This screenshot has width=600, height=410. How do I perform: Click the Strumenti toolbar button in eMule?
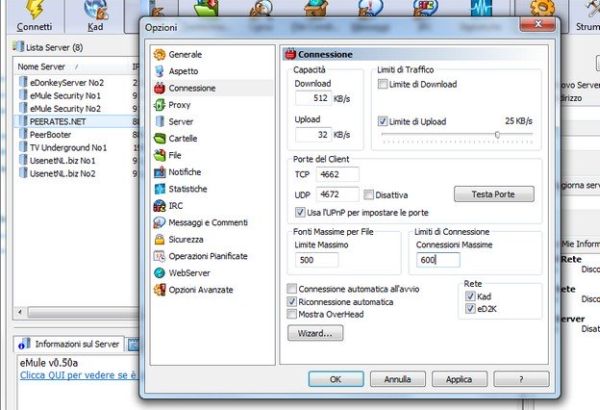click(587, 16)
